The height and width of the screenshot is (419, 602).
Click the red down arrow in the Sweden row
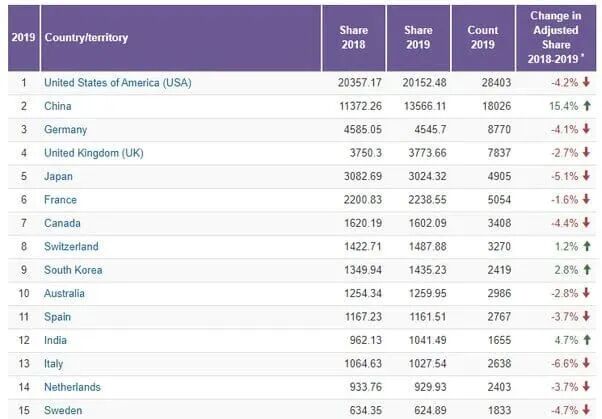point(586,409)
